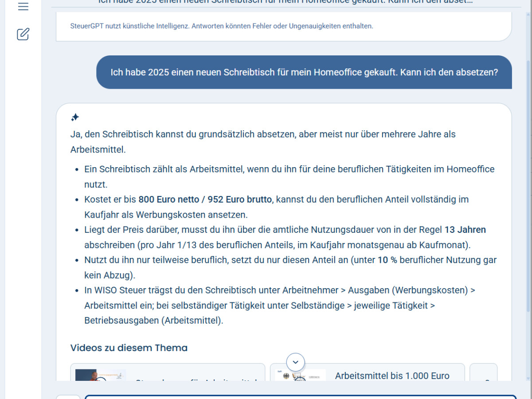532x399 pixels.
Task: Click the bold '800 Euro netto / 952 Euro brutto' text
Action: point(205,199)
